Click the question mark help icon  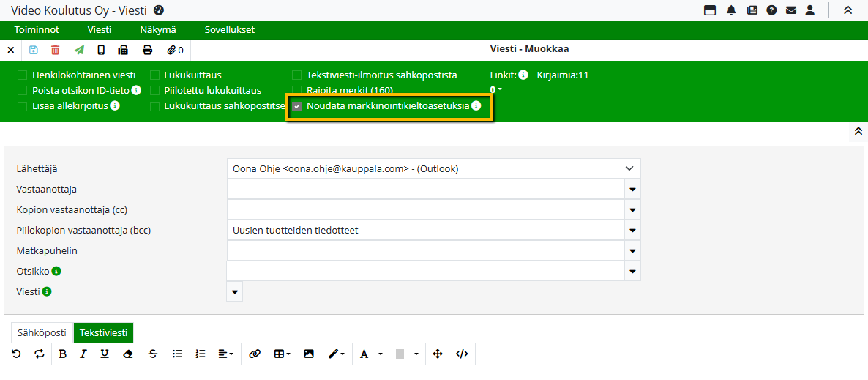(x=771, y=10)
